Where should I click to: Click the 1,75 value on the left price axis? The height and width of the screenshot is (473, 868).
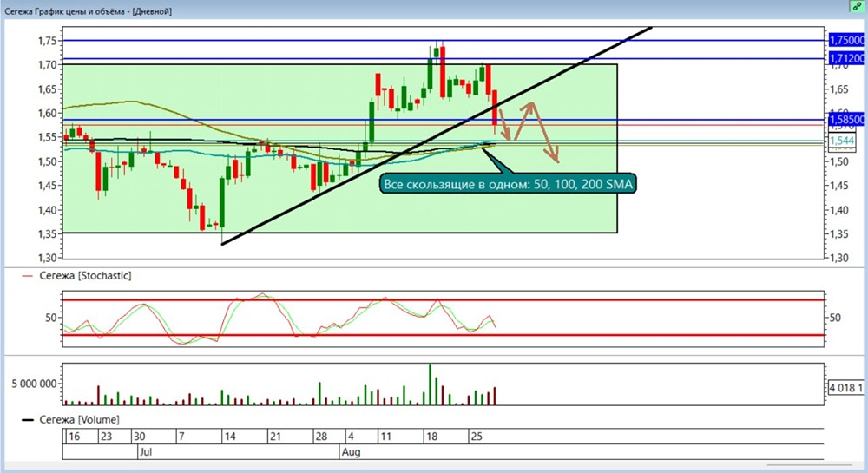click(47, 41)
